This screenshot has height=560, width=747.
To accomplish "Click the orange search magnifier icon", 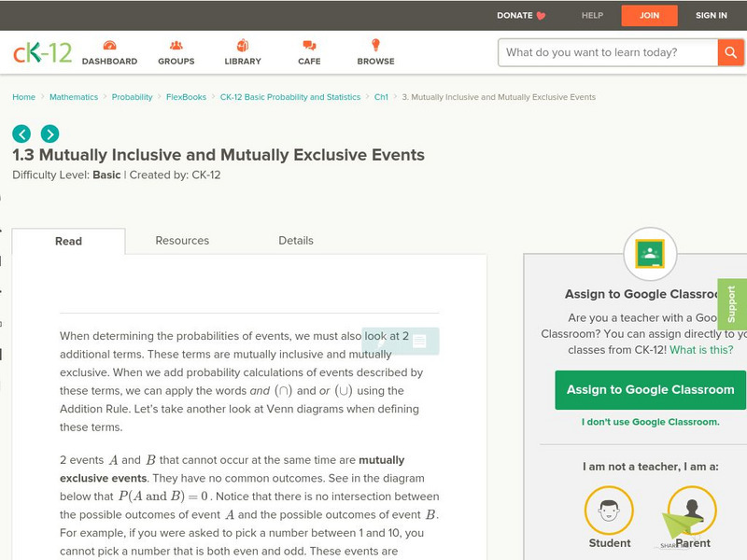I will [729, 53].
